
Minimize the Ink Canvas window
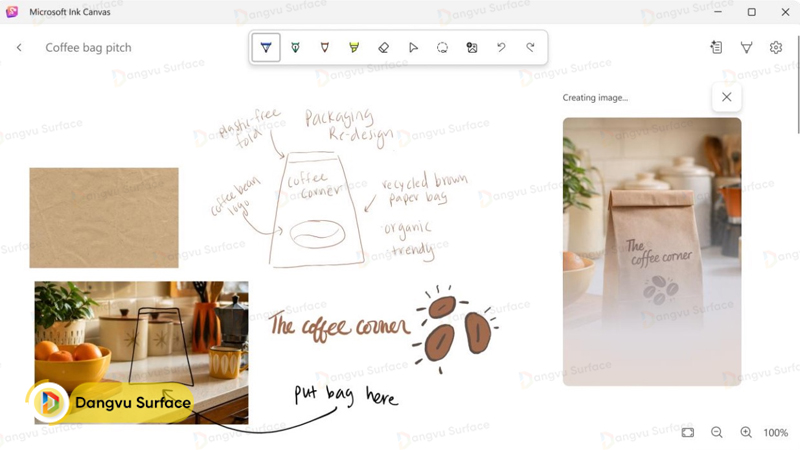[x=718, y=12]
